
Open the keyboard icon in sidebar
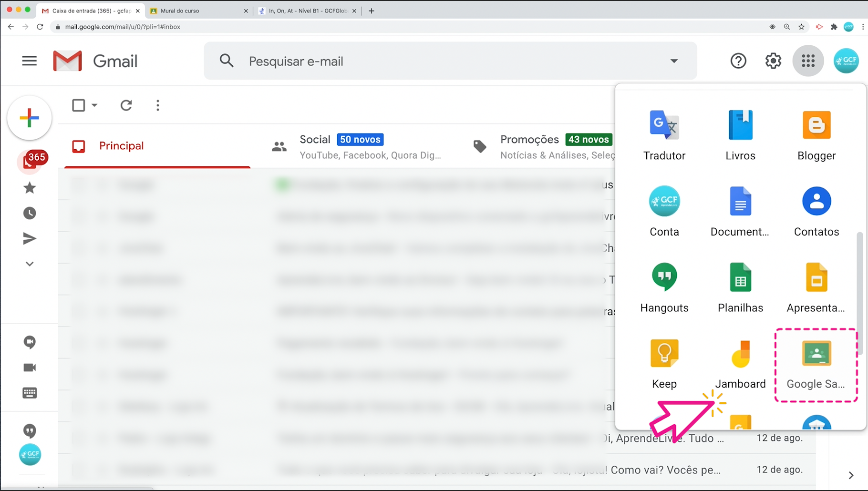pyautogui.click(x=30, y=393)
